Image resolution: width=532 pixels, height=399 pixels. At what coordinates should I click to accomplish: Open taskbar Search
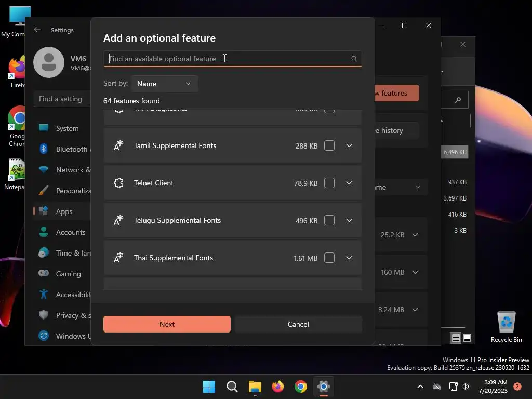pyautogui.click(x=232, y=387)
